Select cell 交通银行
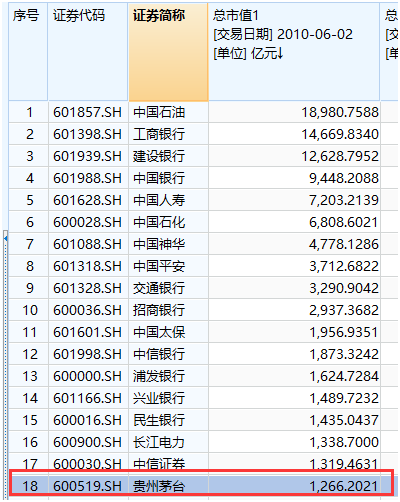Image resolution: width=400 pixels, height=502 pixels. coord(168,288)
